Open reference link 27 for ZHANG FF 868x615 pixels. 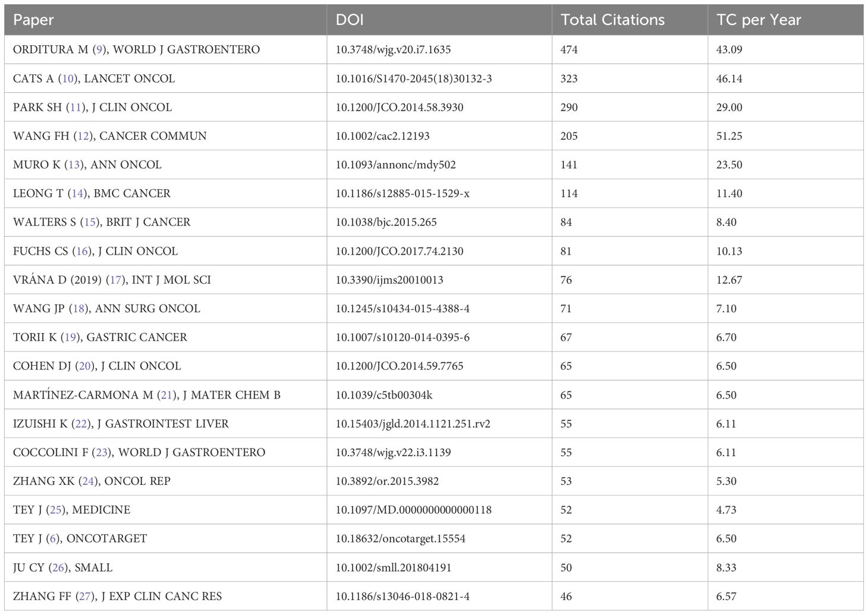tap(85, 596)
